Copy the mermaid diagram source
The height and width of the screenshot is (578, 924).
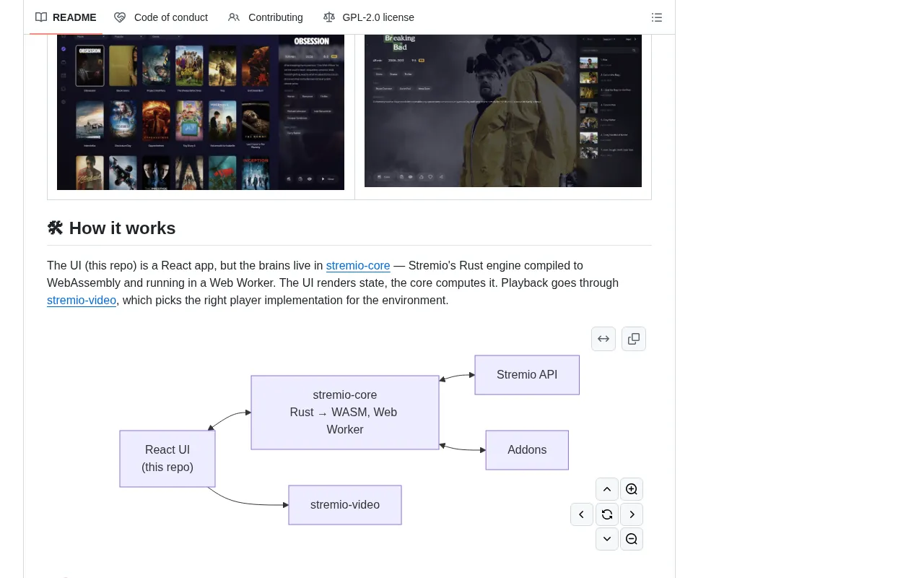[x=634, y=339]
